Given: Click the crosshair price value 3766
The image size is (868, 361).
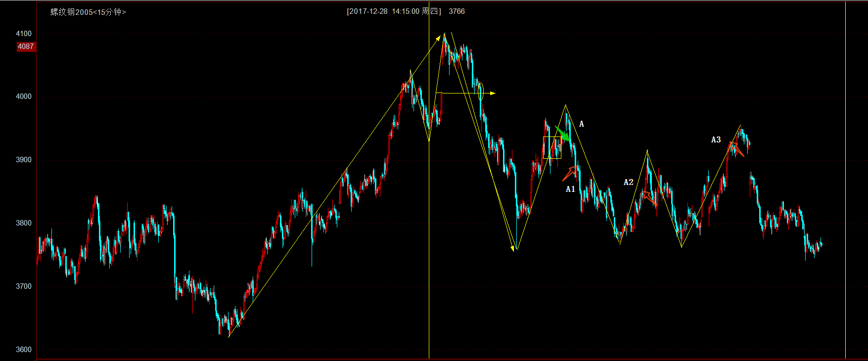Looking at the screenshot, I should 457,11.
